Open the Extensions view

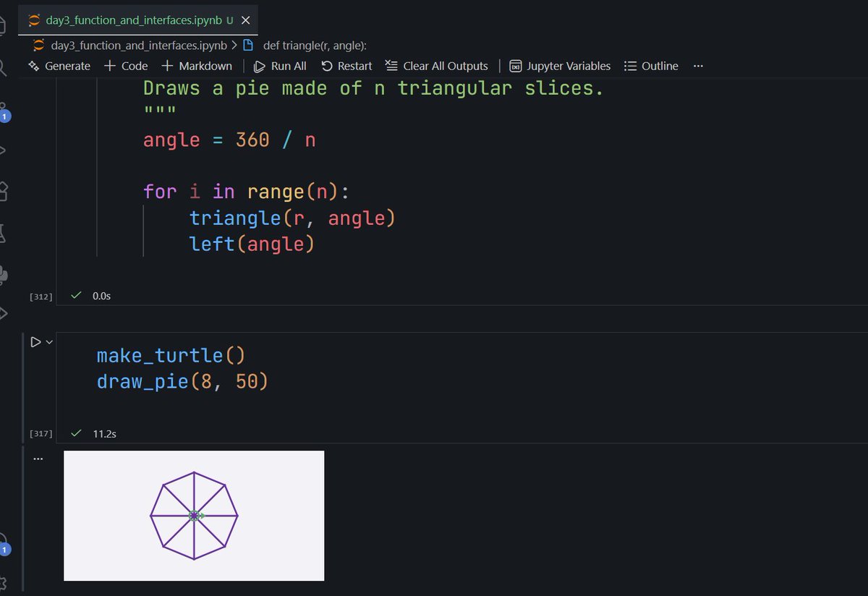coord(4,192)
